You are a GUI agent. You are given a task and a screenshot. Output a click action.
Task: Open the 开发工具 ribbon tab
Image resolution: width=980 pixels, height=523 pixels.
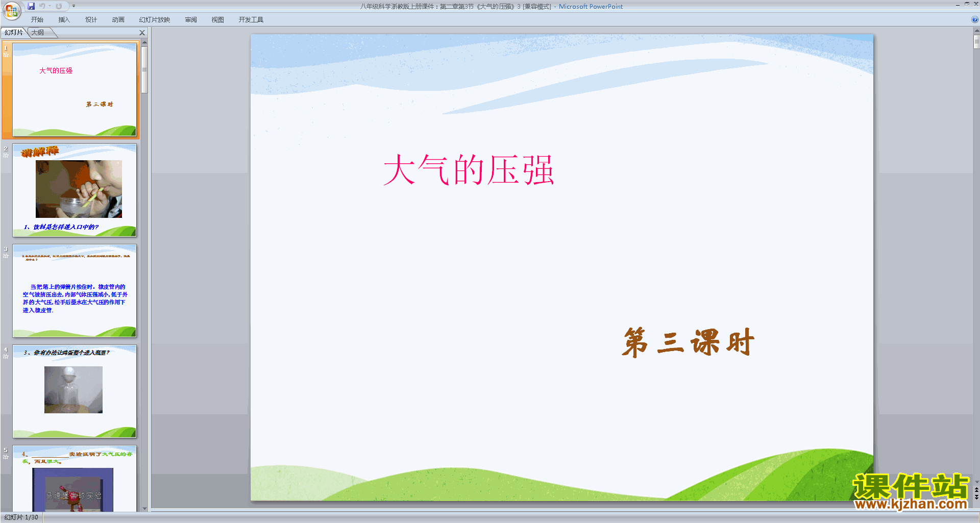251,20
